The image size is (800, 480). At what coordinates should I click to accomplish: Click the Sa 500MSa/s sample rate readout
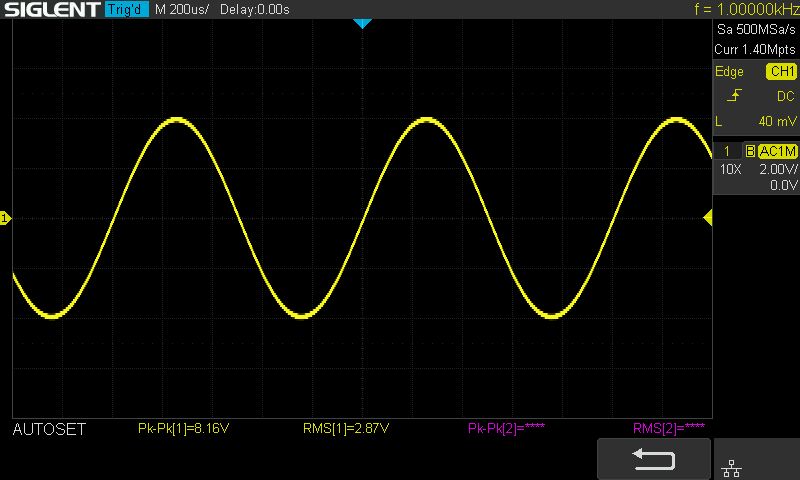(756, 29)
